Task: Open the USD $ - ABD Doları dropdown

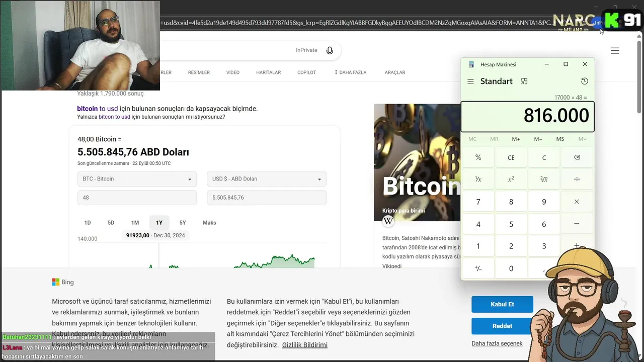Action: tap(267, 179)
